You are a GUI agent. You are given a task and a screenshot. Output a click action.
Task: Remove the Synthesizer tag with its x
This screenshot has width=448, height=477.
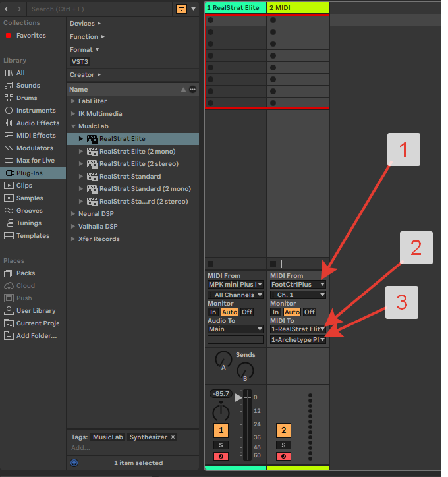173,437
